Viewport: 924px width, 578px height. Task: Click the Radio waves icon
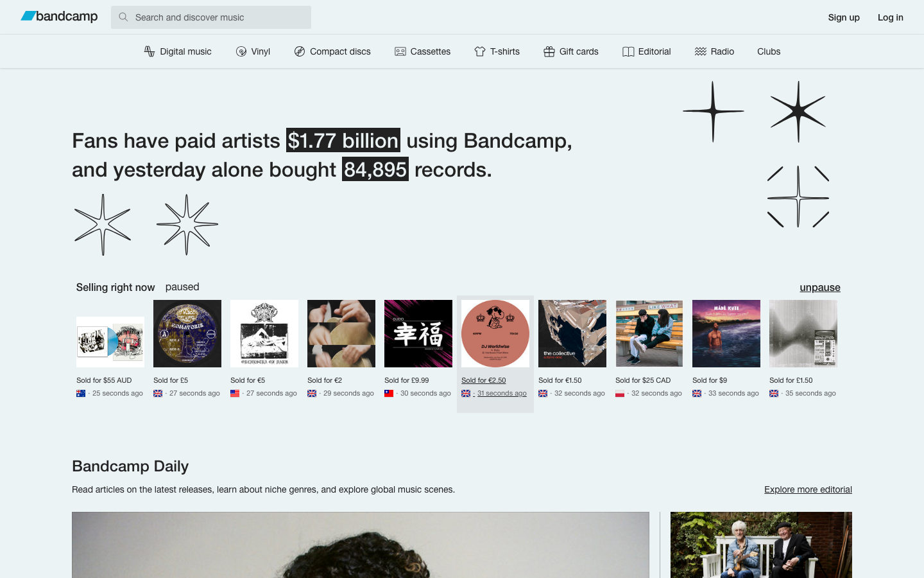pyautogui.click(x=701, y=51)
